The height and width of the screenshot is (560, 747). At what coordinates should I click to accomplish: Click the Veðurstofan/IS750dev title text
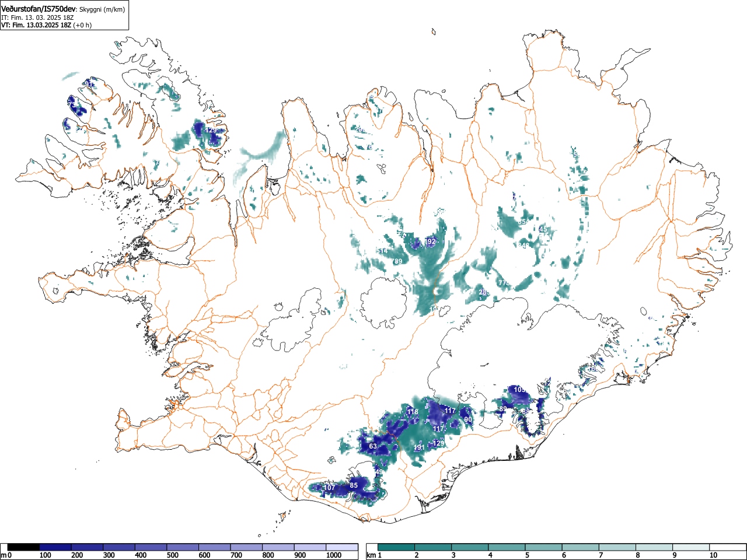pos(39,9)
